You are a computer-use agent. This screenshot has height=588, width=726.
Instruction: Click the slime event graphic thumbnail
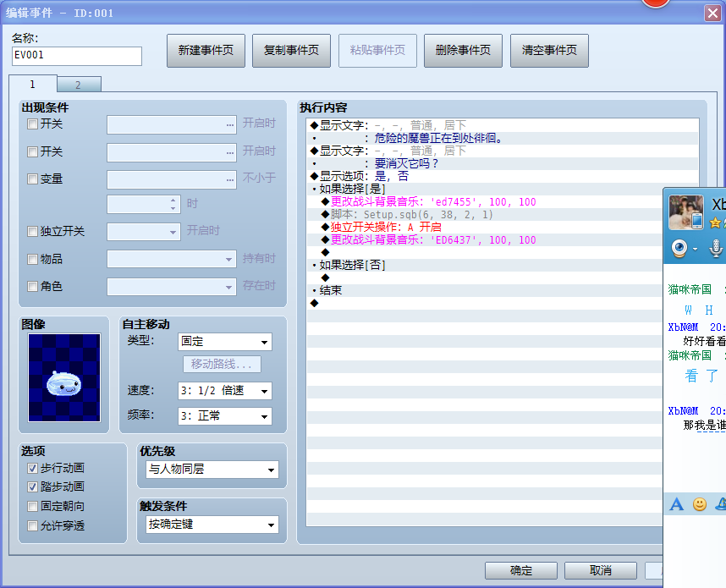(64, 378)
